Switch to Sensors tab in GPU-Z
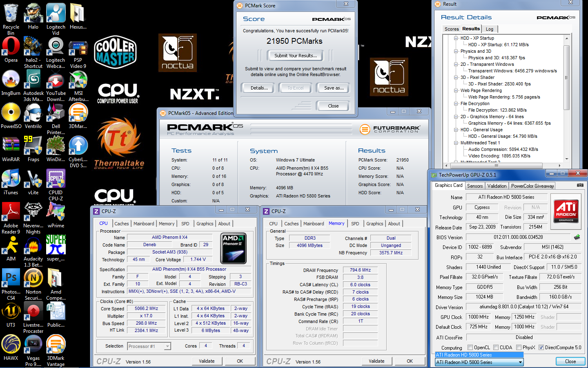Image resolution: width=588 pixels, height=368 pixels. 475,186
